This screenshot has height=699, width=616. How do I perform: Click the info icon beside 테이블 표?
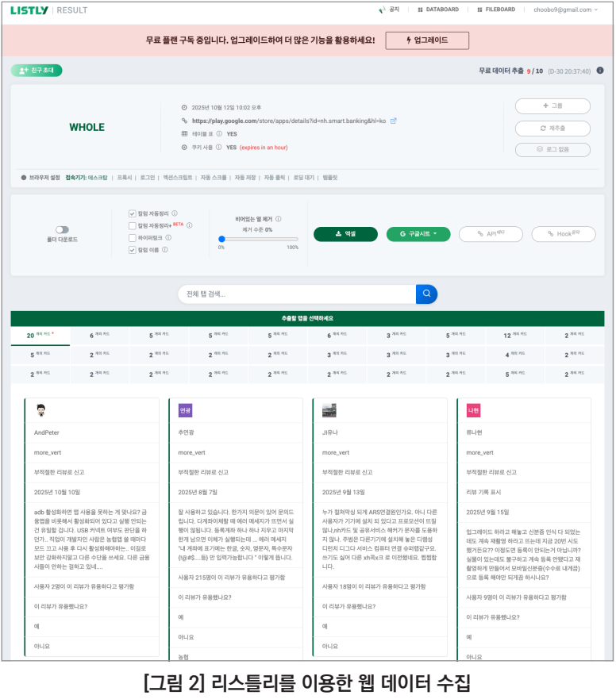click(x=219, y=134)
